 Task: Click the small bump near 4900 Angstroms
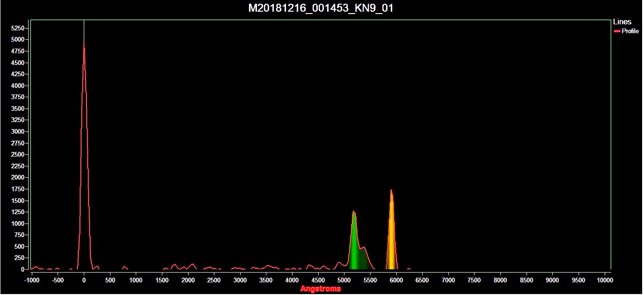340,263
